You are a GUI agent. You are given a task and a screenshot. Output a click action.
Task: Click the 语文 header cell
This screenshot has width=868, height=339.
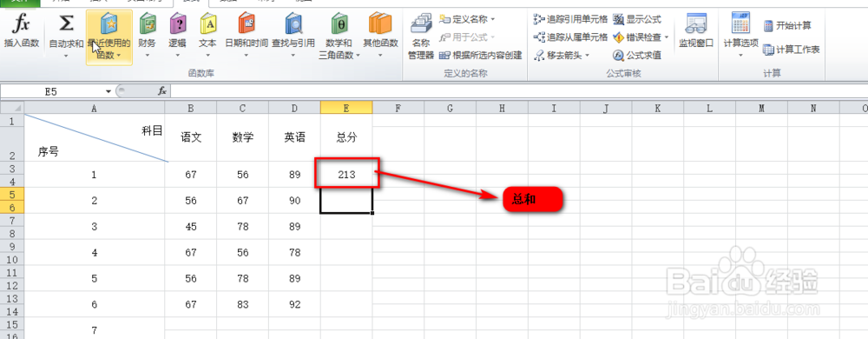[x=190, y=138]
